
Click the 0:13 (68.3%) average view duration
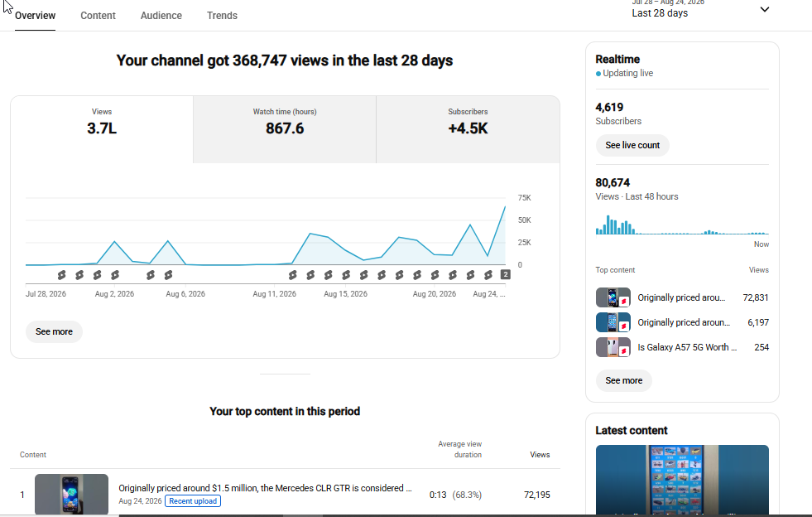pyautogui.click(x=455, y=495)
